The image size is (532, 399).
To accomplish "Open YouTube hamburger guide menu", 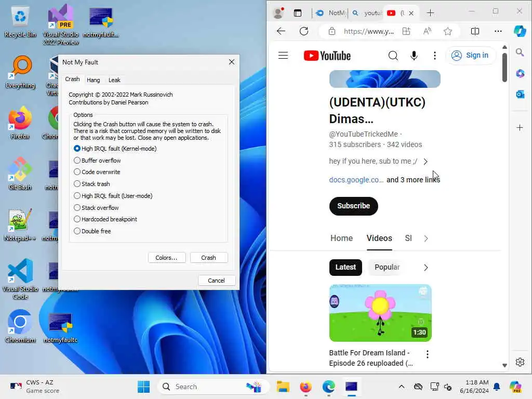I will pyautogui.click(x=283, y=55).
